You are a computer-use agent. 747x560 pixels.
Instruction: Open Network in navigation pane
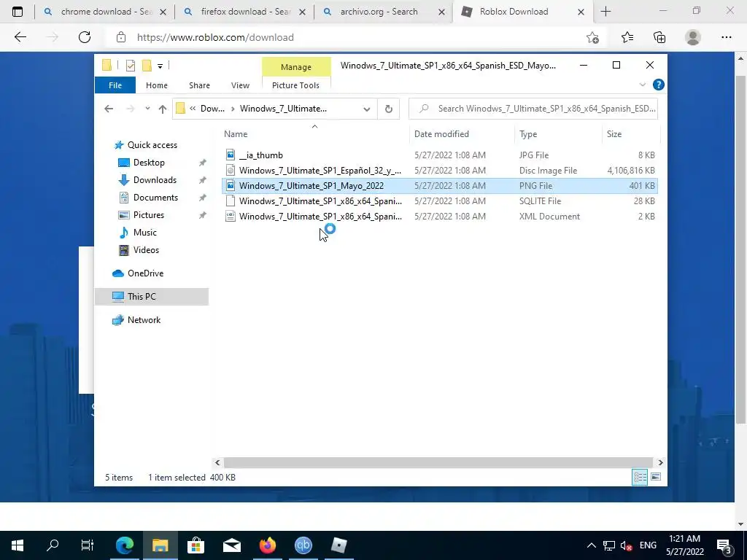pos(144,320)
